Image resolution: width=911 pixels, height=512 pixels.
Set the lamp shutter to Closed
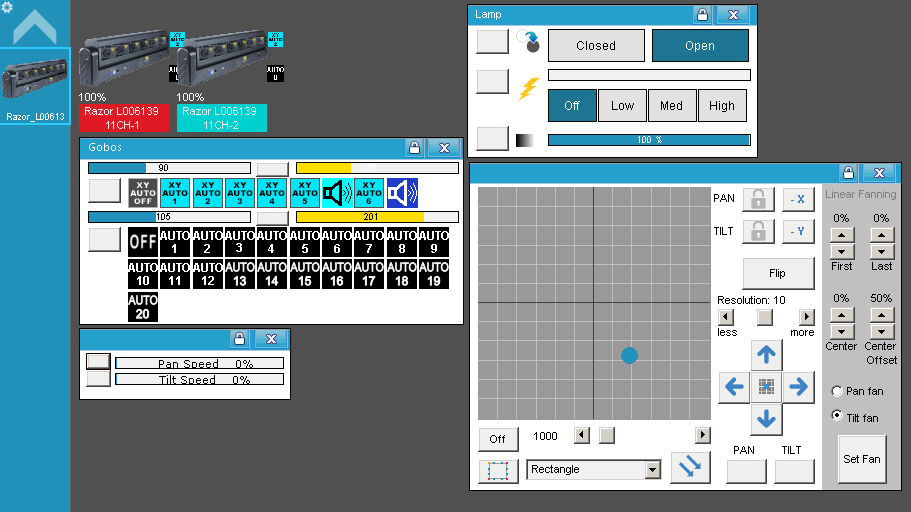[x=596, y=45]
